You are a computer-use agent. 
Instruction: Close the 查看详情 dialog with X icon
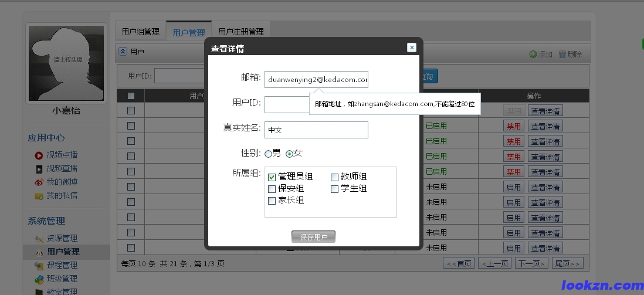pyautogui.click(x=412, y=48)
